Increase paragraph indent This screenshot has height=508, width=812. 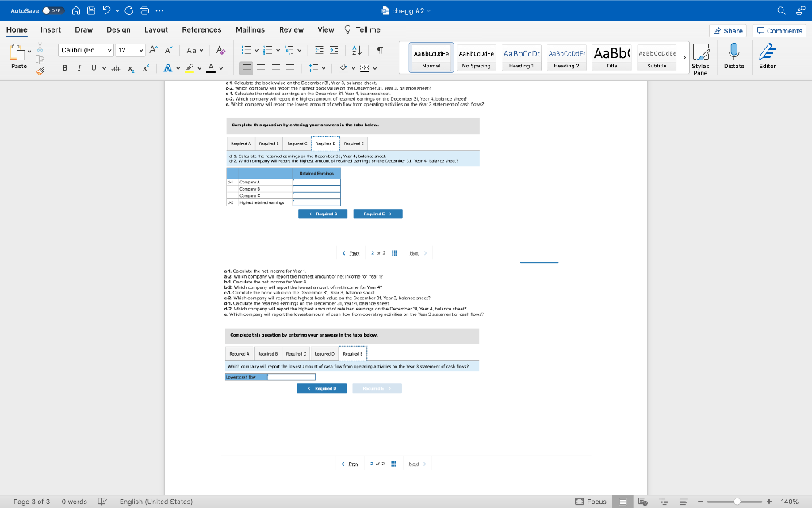click(334, 50)
